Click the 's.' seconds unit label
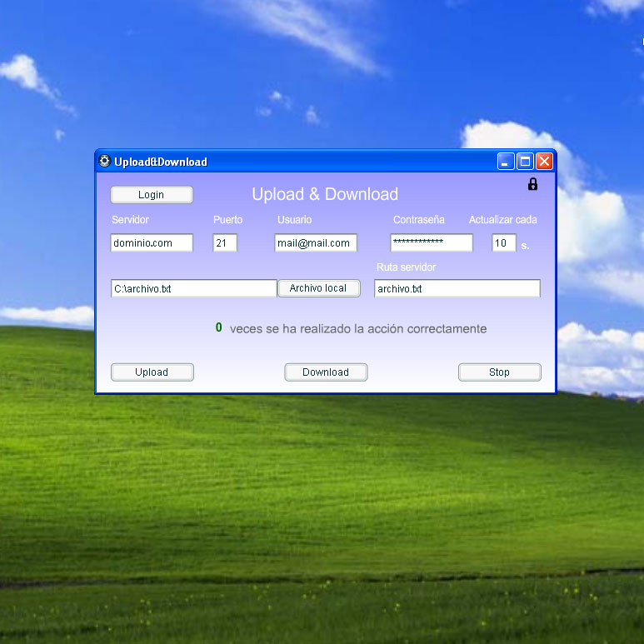The height and width of the screenshot is (644, 644). coord(525,246)
